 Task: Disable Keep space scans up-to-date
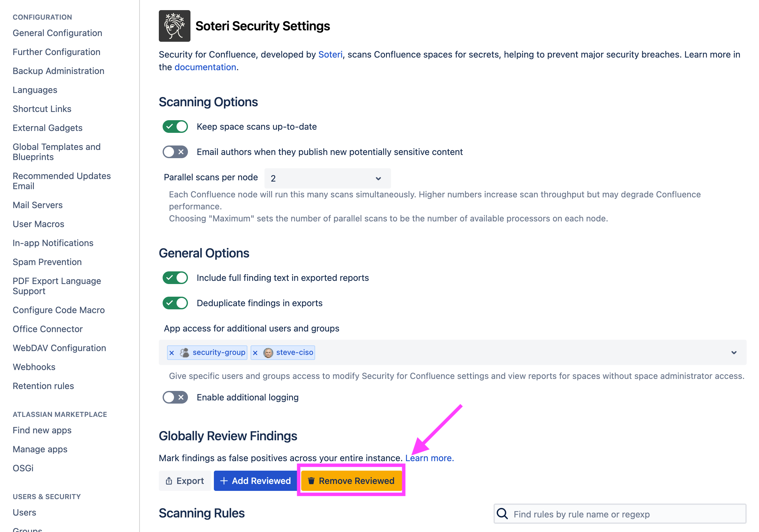[x=175, y=126]
